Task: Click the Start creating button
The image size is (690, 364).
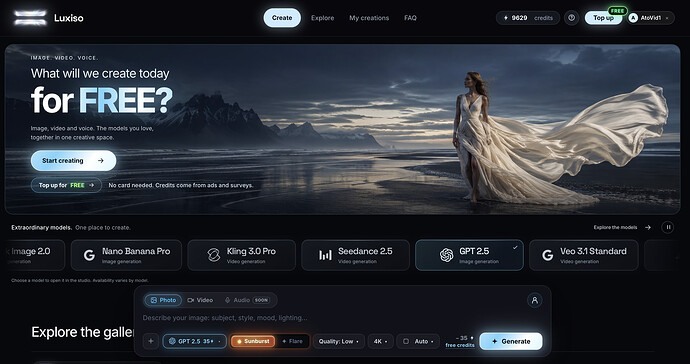Action: pos(73,161)
